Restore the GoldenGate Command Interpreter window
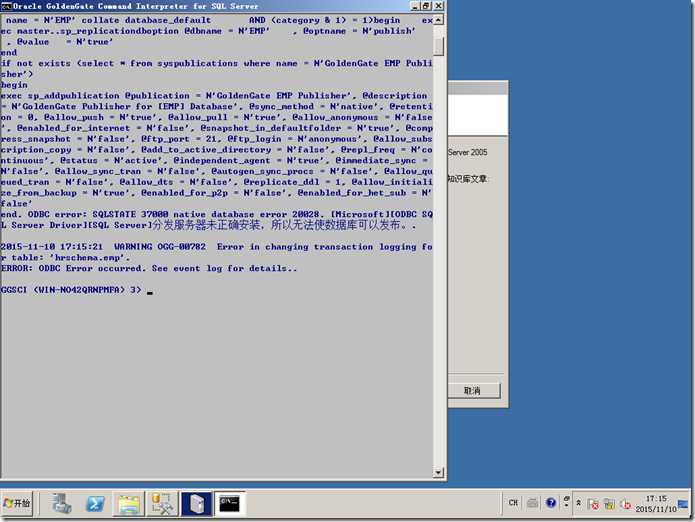The height and width of the screenshot is (522, 695). pos(426,6)
